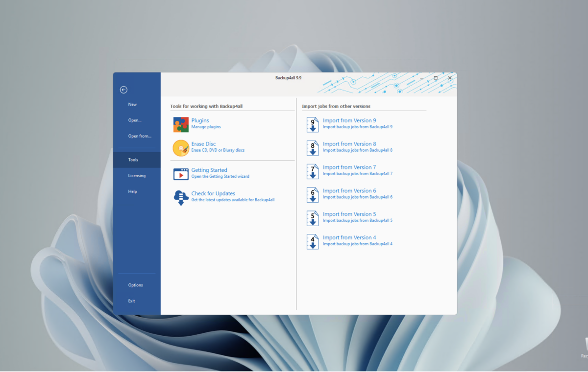Click 'Import backup jobs from Backup4all 9' text

358,127
